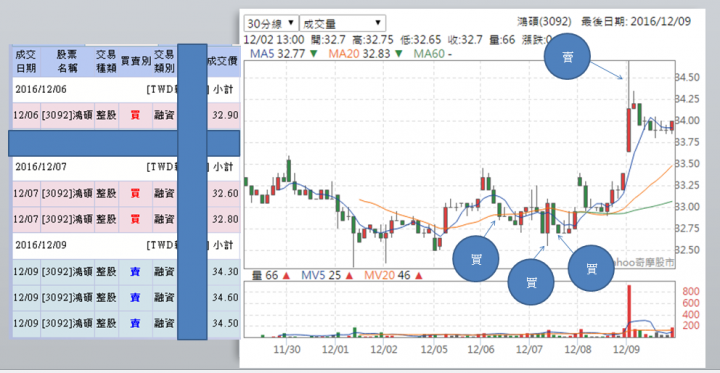
Task: Click the price 32.80 cell
Action: [225, 219]
